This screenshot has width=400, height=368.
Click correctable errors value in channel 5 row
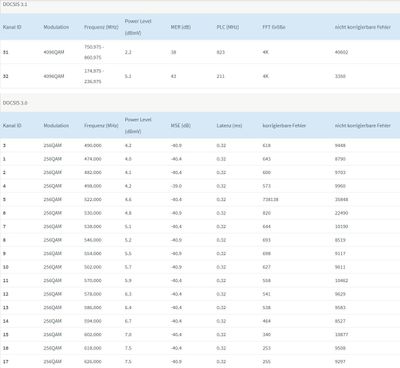[x=270, y=200]
